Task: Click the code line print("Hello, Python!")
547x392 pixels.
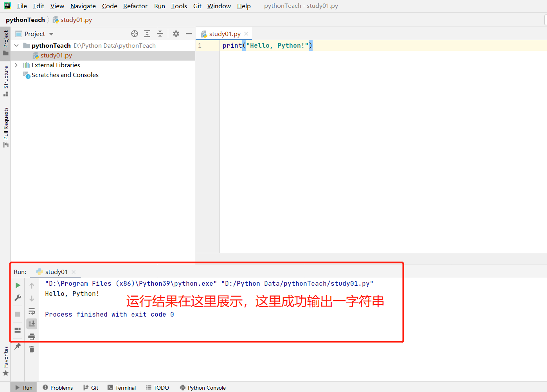Action: (268, 45)
